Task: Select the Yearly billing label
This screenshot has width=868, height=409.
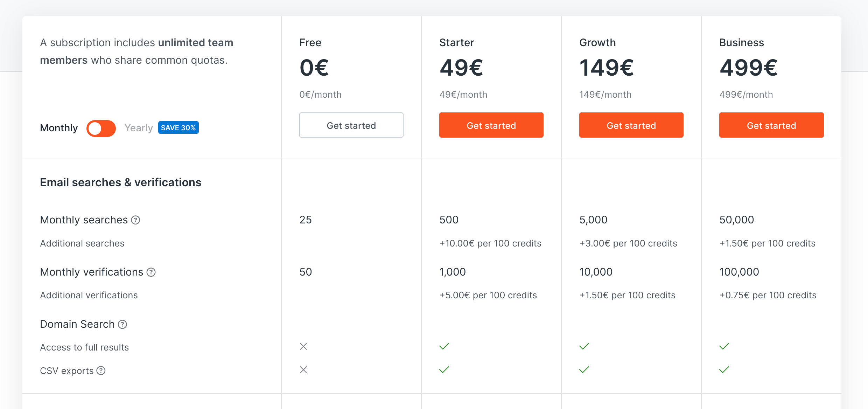Action: pyautogui.click(x=139, y=128)
